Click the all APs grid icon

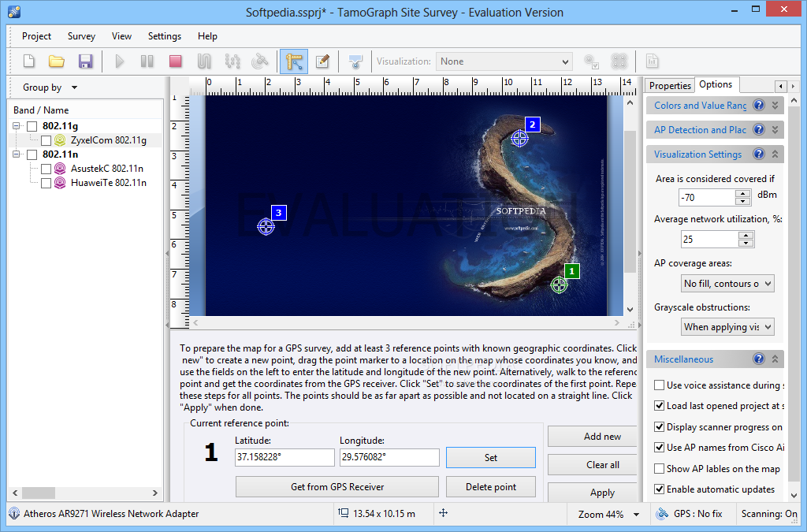tap(619, 61)
